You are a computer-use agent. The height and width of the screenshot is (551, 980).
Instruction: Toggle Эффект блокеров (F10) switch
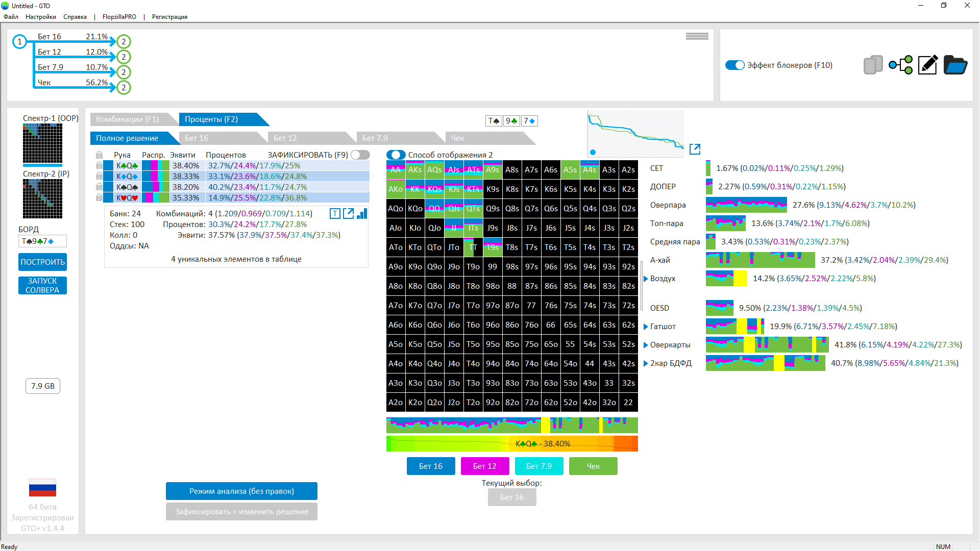point(735,65)
